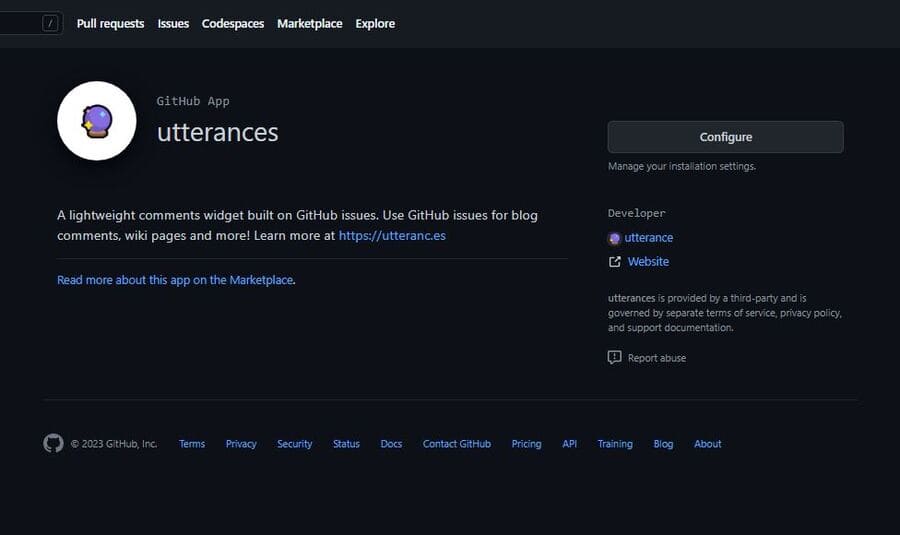The width and height of the screenshot is (900, 535).
Task: Open the Pricing footer link
Action: coord(526,444)
